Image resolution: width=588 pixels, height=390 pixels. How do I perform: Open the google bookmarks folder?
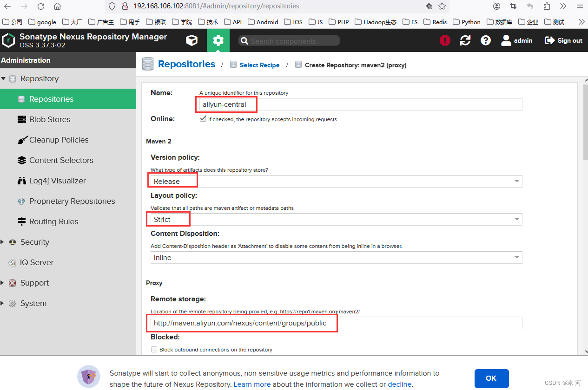pos(42,22)
